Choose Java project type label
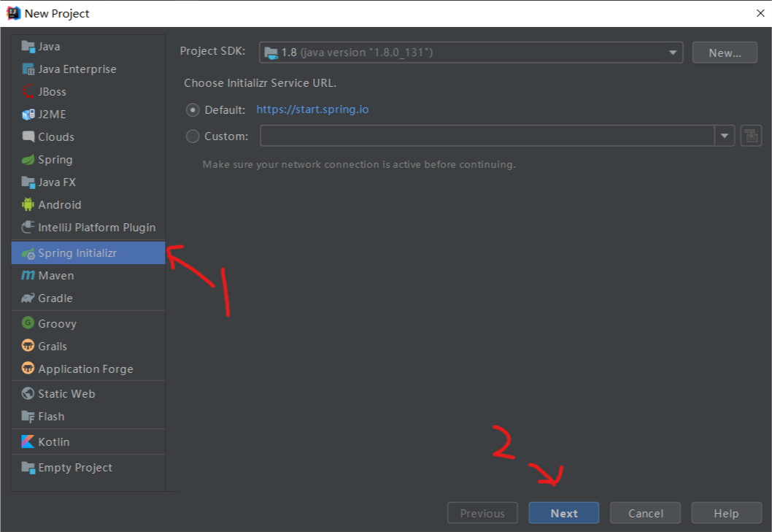 [49, 46]
